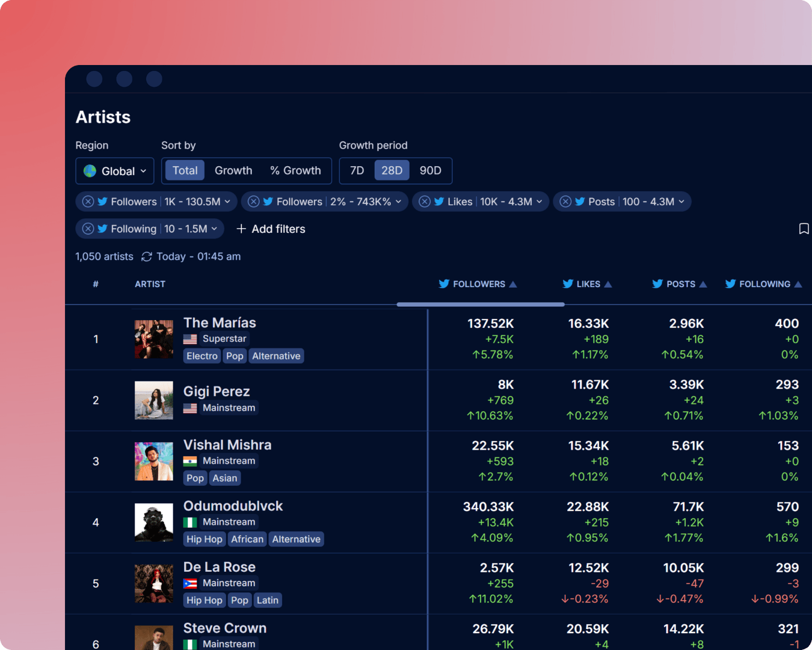
Task: Click the Twitter icon on the Posts filter chip
Action: click(579, 201)
